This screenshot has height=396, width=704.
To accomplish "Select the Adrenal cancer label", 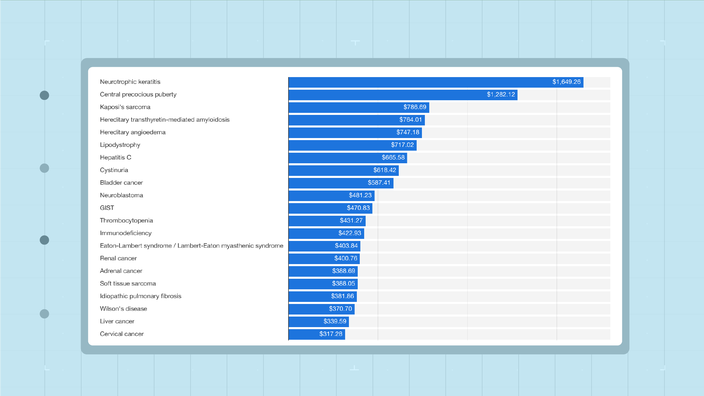I will pyautogui.click(x=121, y=271).
